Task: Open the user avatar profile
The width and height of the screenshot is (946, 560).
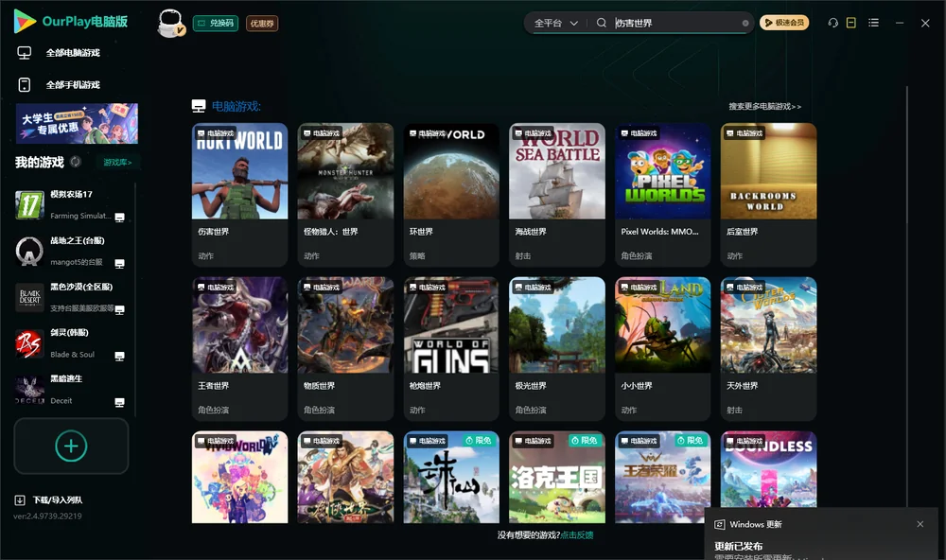Action: click(x=170, y=23)
